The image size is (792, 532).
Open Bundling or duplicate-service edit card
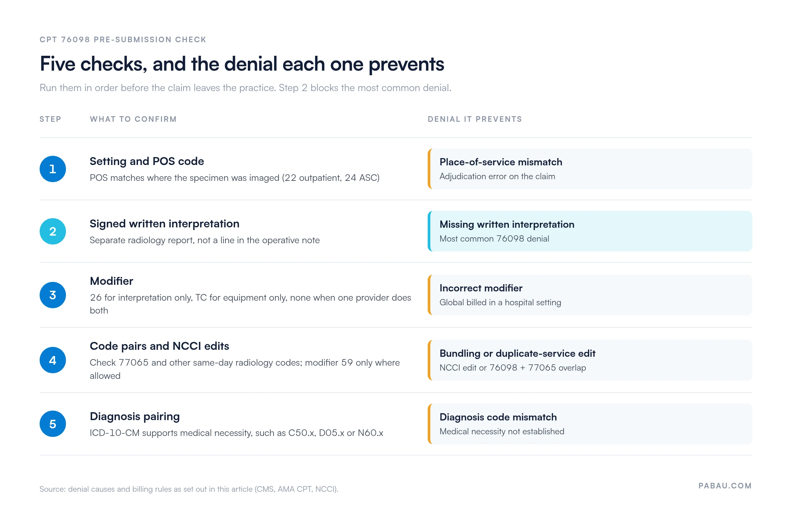pos(590,360)
